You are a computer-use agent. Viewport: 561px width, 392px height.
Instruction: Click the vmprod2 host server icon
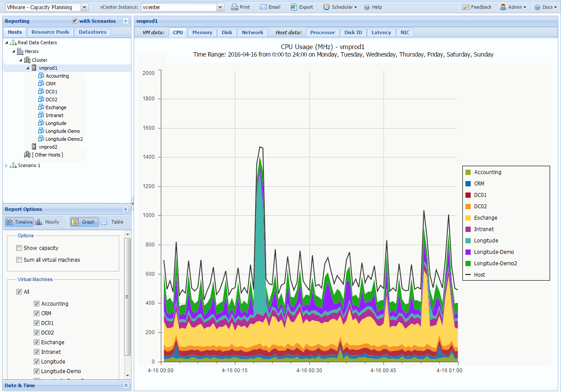tap(34, 147)
